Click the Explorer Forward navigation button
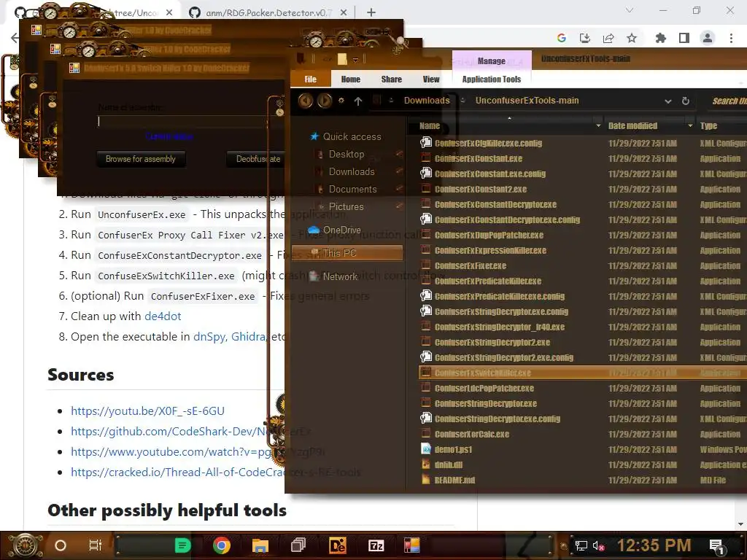747x560 pixels. [x=325, y=101]
